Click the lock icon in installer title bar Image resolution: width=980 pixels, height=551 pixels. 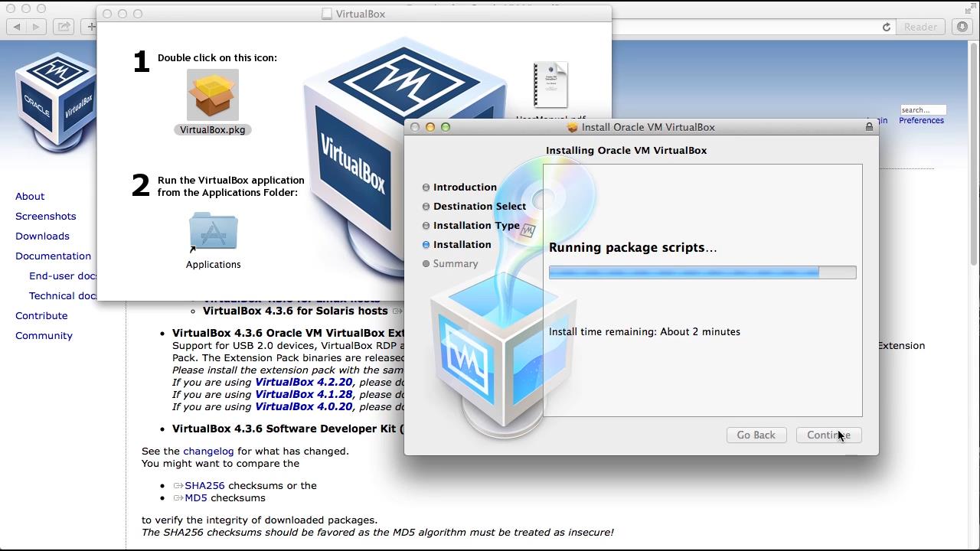coord(869,127)
